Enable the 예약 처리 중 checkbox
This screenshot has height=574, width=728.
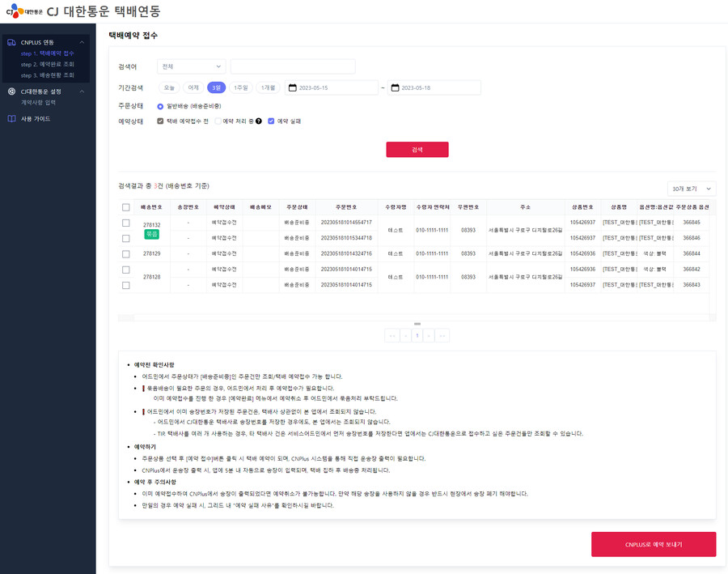(218, 121)
